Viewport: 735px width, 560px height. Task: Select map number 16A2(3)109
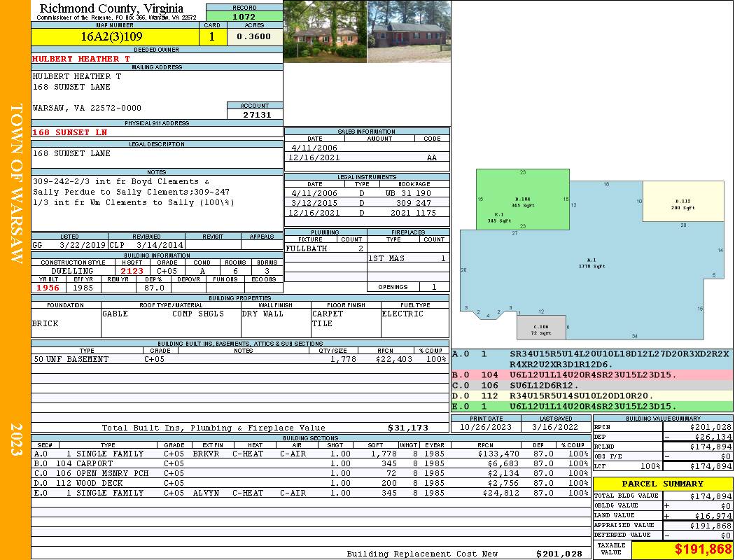[111, 36]
